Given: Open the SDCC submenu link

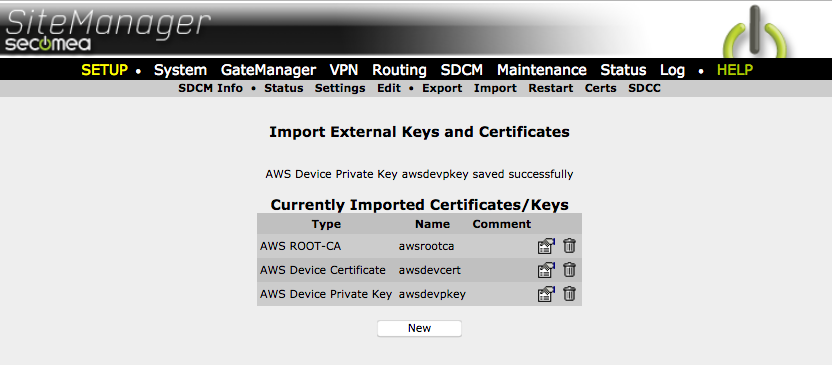Looking at the screenshot, I should (645, 89).
